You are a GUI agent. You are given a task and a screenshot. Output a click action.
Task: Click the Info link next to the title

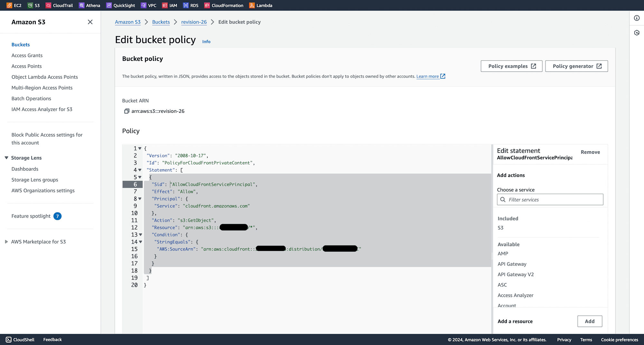(206, 42)
